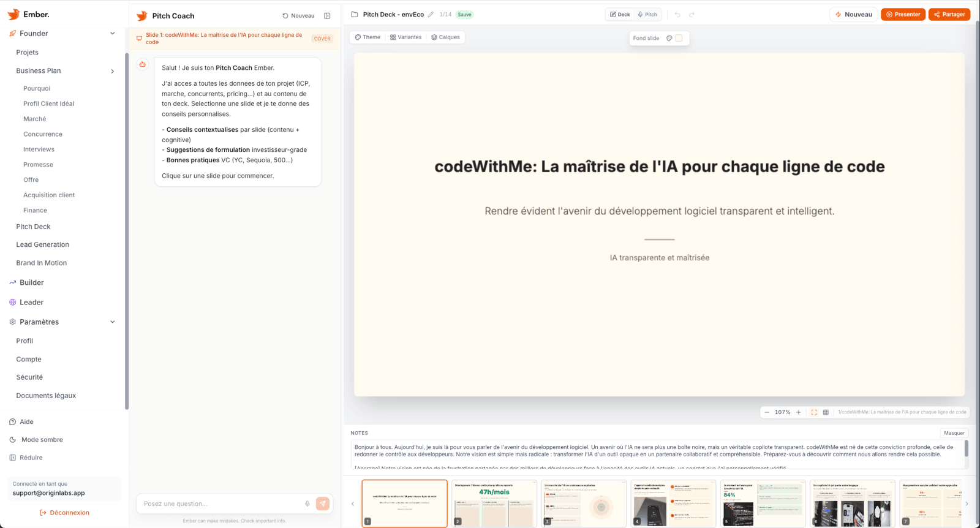Click the 107% zoom level value
The image size is (980, 528).
782,412
